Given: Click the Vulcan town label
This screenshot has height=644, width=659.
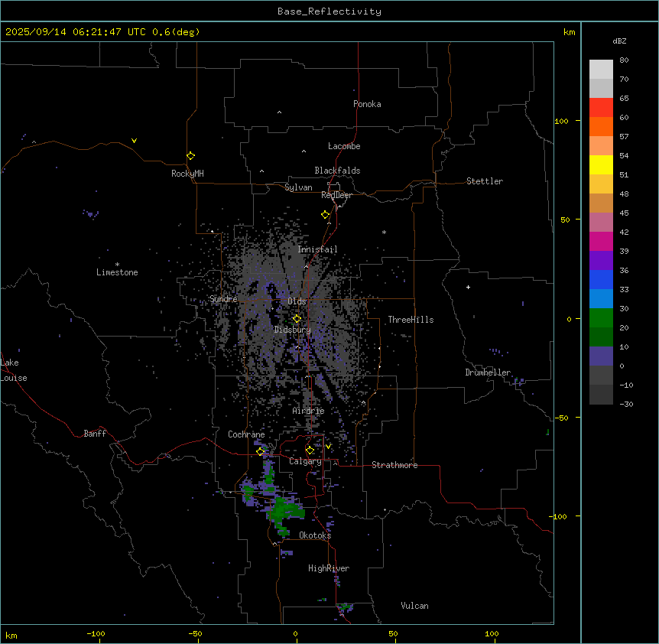Looking at the screenshot, I should 414,606.
